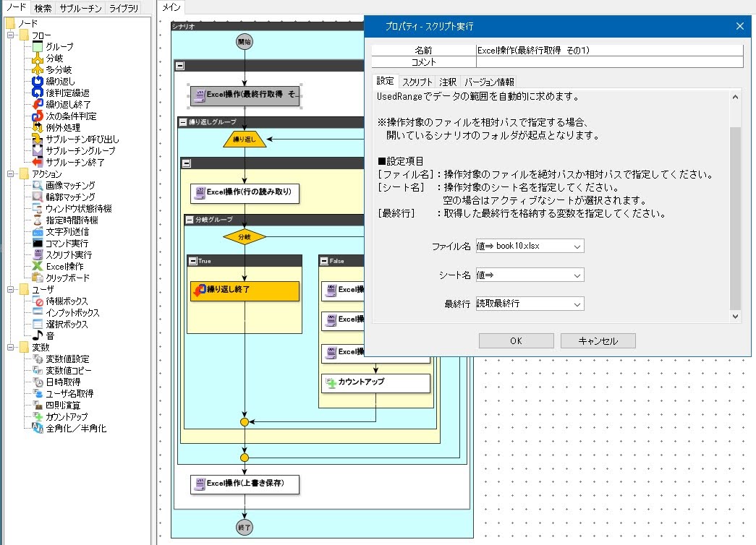
Task: Click the properties scrollbar down arrow
Action: (x=735, y=316)
